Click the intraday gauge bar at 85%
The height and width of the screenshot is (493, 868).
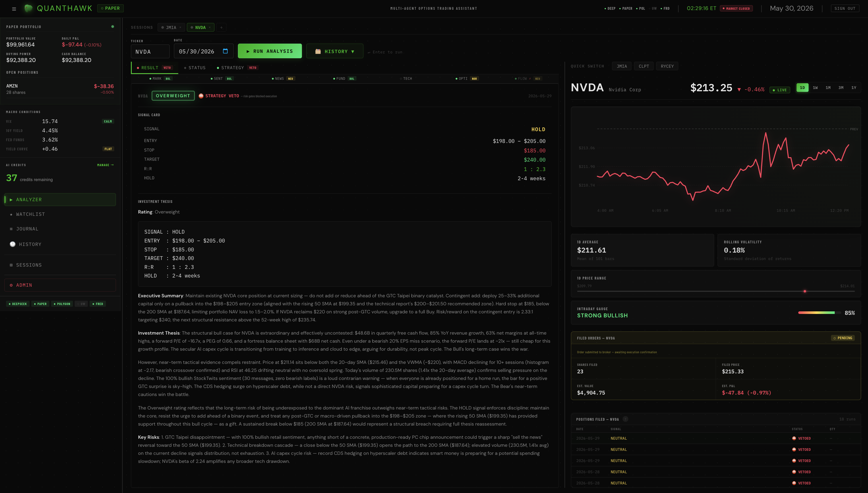coord(819,313)
